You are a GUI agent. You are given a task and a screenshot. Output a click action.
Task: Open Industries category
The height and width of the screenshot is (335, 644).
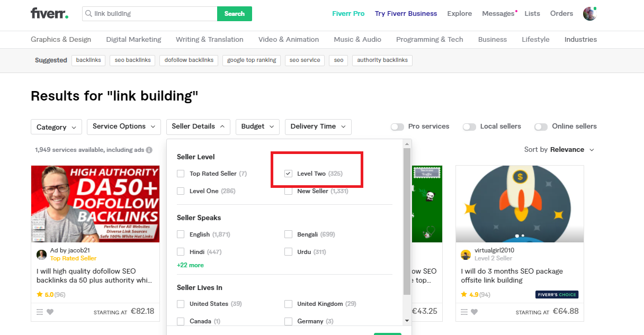click(x=580, y=39)
